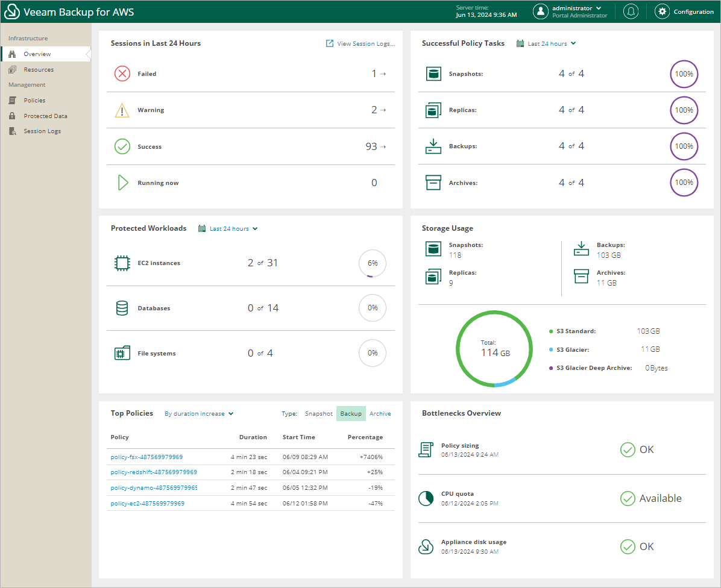Go to Session Logs in sidebar
This screenshot has width=721, height=588.
click(42, 131)
